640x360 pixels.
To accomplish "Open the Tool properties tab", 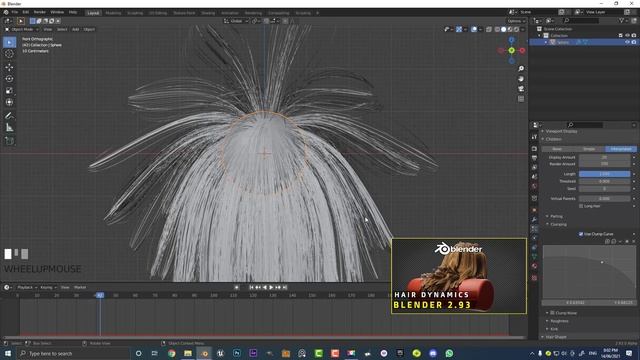I will pos(534,137).
